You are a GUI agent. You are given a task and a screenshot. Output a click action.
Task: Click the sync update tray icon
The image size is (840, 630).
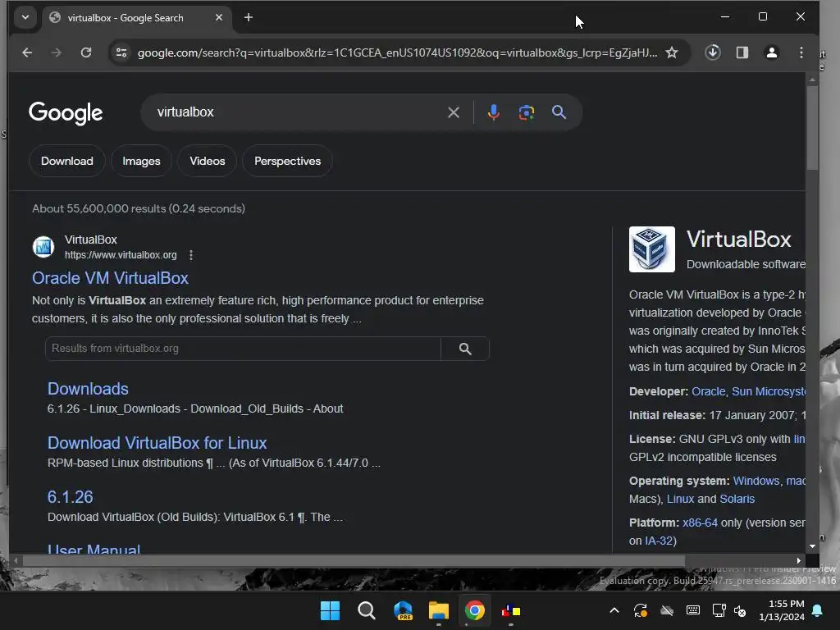(x=640, y=610)
